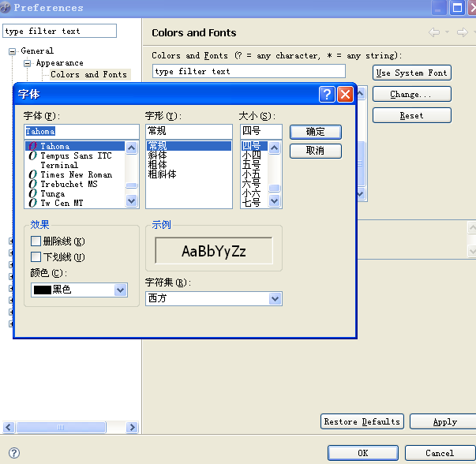Close the 字体 font dialog
The image size is (476, 464).
tap(346, 95)
